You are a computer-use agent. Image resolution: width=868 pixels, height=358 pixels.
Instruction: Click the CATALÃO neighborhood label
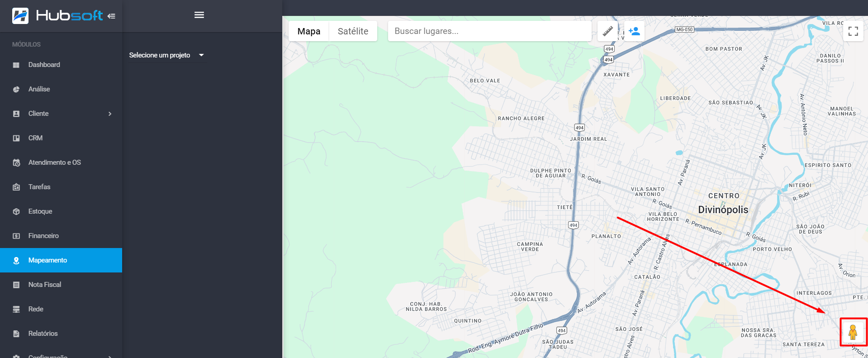coord(647,277)
